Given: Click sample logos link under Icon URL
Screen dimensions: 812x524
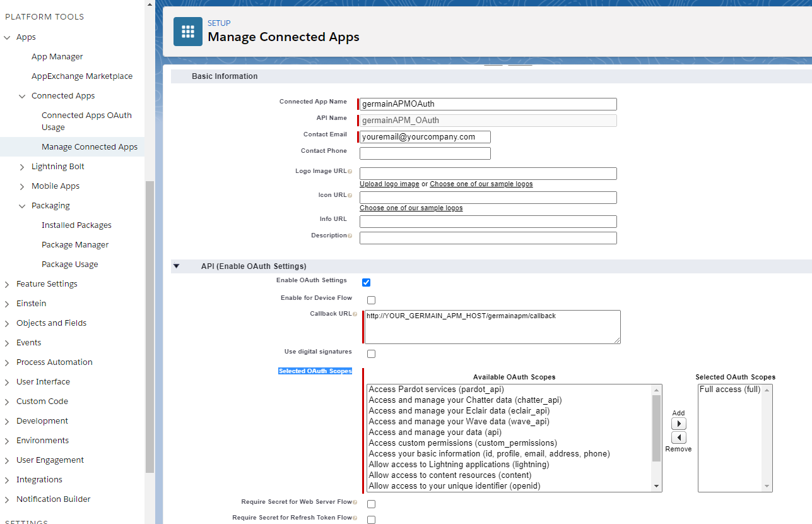Looking at the screenshot, I should (x=411, y=208).
